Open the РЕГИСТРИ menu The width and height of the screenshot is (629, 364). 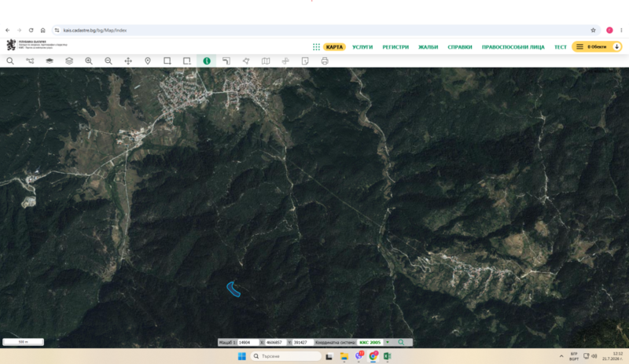coord(395,47)
